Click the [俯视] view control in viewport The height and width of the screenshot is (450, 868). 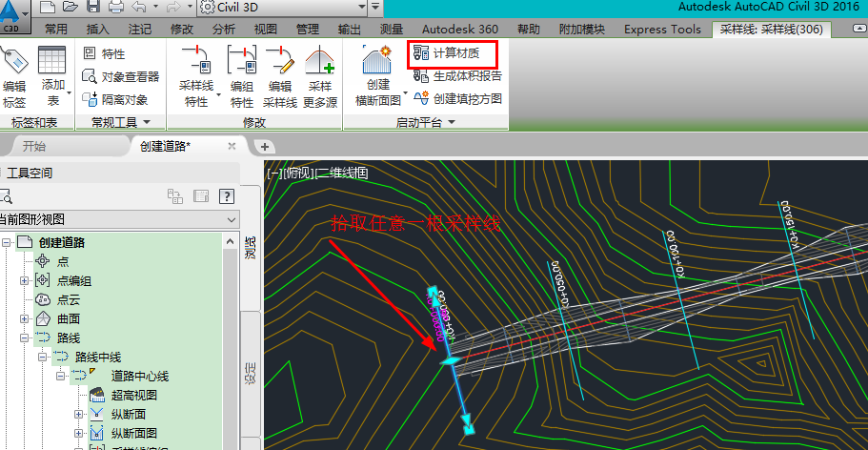298,173
